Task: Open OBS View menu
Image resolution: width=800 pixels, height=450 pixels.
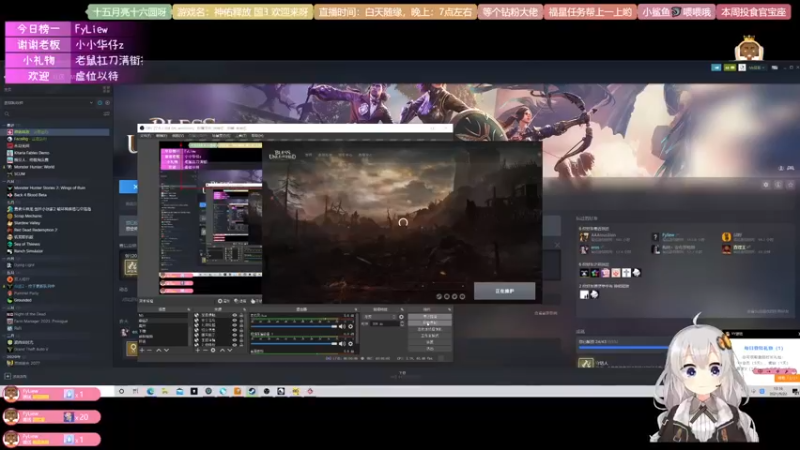Action: tap(178, 136)
